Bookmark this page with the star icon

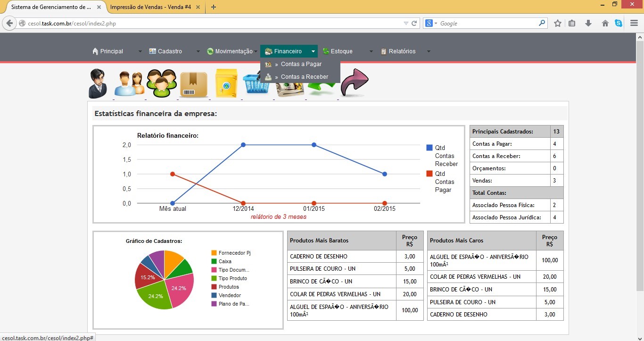click(558, 23)
